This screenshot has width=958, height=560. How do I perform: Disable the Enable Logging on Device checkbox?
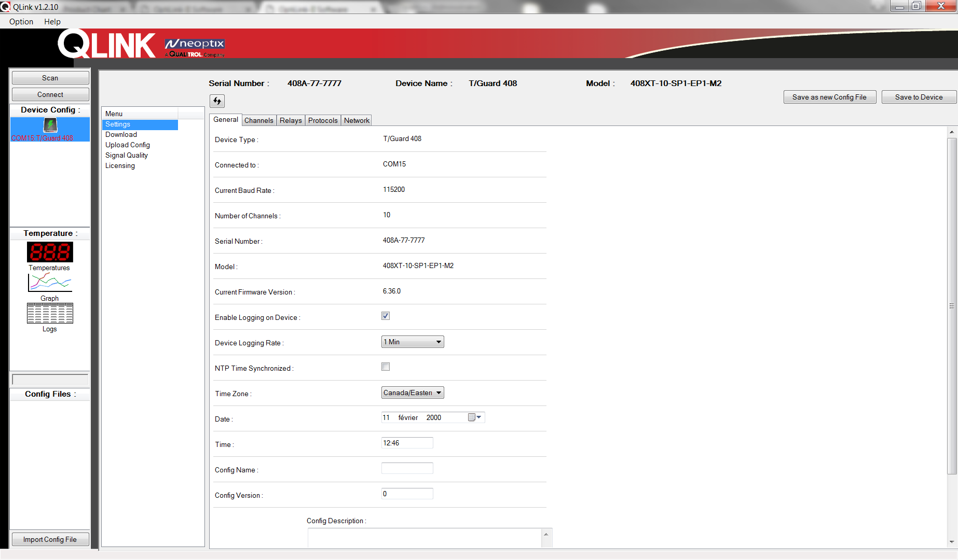tap(386, 316)
